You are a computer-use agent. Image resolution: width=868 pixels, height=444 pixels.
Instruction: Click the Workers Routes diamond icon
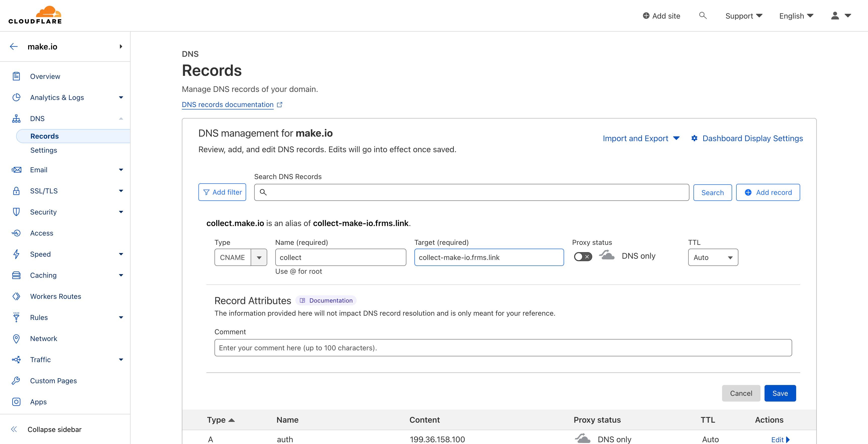point(16,296)
